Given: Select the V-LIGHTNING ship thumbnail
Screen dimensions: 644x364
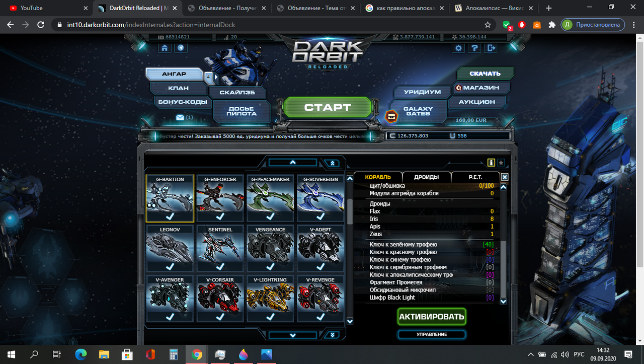Looking at the screenshot, I should (270, 298).
